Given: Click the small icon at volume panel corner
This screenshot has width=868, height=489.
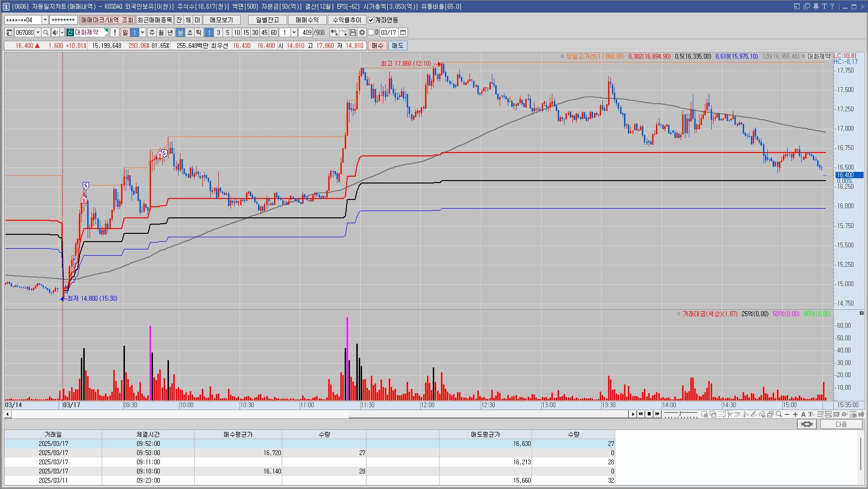Looking at the screenshot, I should (x=861, y=313).
